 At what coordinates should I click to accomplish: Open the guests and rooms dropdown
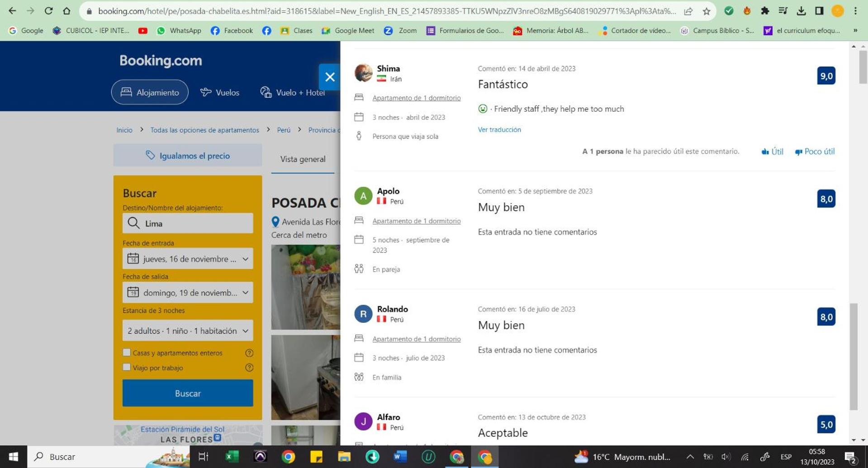coord(188,331)
